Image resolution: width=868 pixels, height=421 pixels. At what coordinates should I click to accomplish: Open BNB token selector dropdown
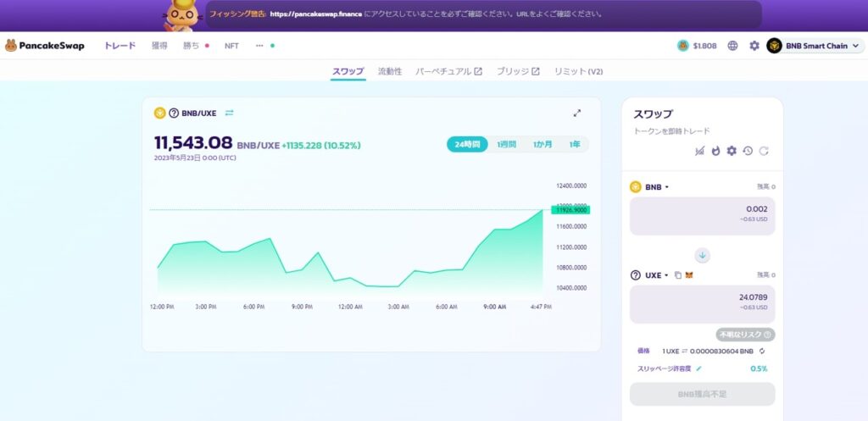point(649,187)
